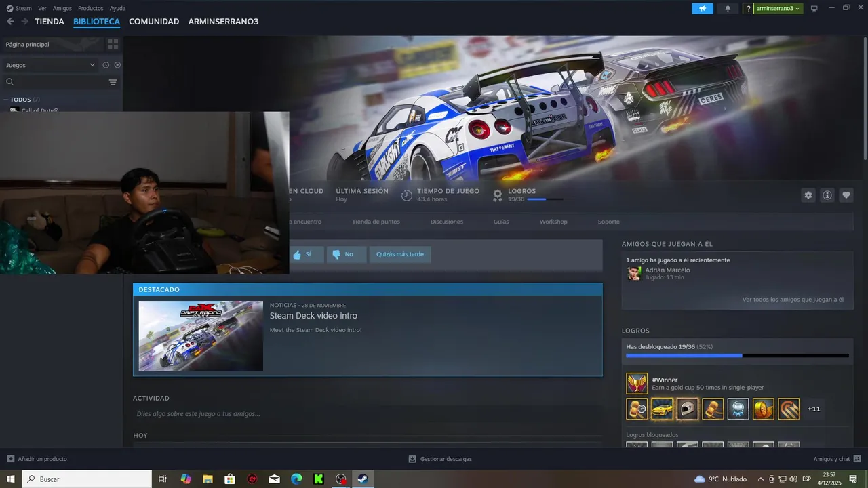Open Microsoft Store from the taskbar
This screenshot has height=488, width=868.
[x=230, y=479]
